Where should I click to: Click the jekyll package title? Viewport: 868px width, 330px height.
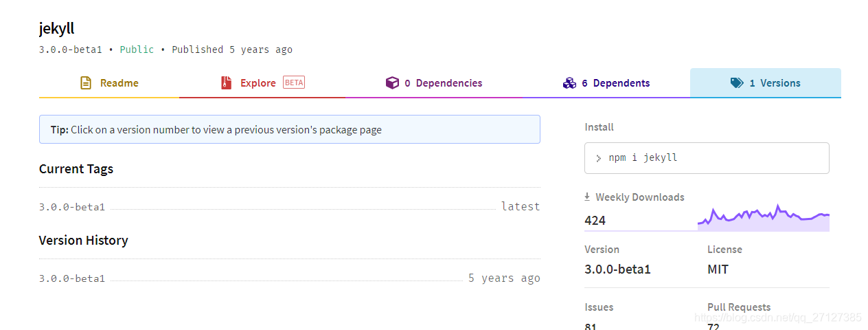pyautogui.click(x=57, y=29)
